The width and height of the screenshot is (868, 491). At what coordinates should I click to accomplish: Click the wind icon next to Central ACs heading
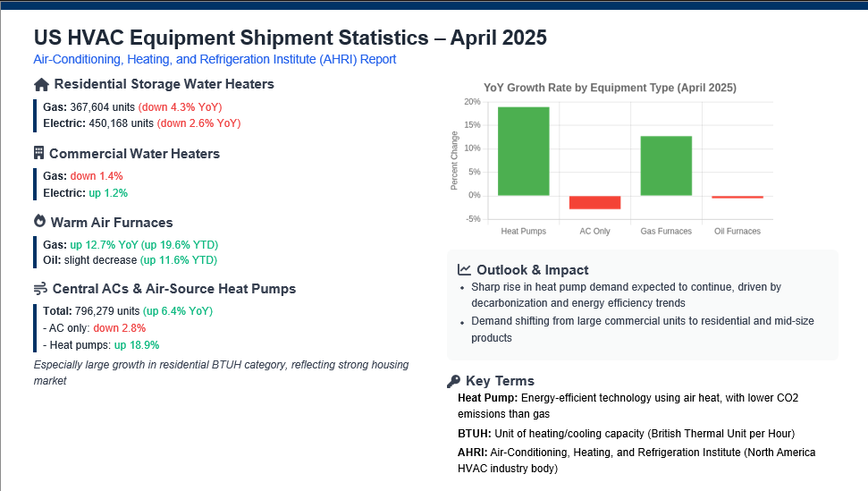[x=40, y=288]
